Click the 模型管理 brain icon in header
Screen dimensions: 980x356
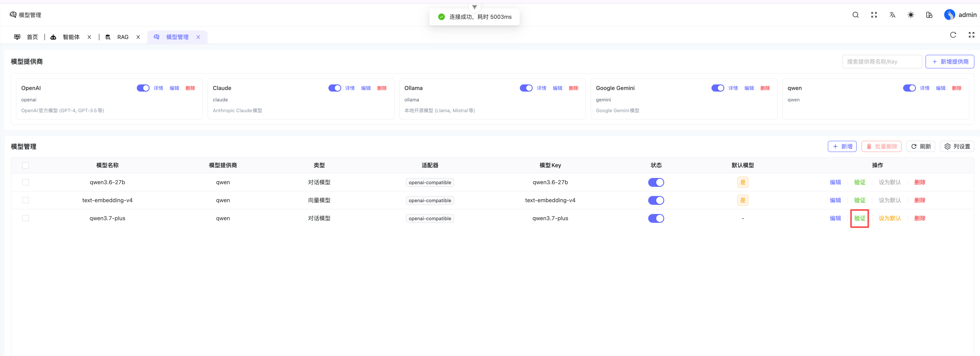click(13, 15)
